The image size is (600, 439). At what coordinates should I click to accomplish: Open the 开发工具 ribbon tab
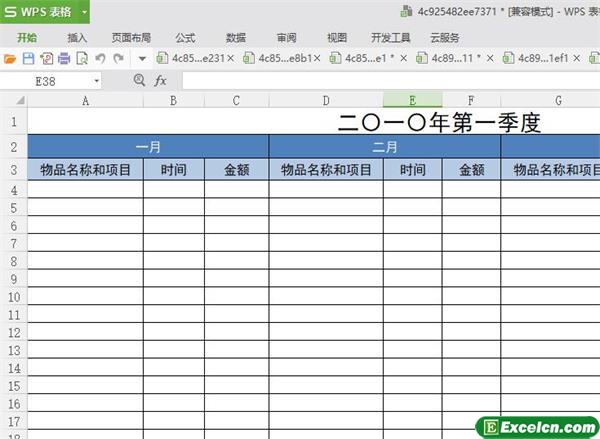click(x=390, y=38)
